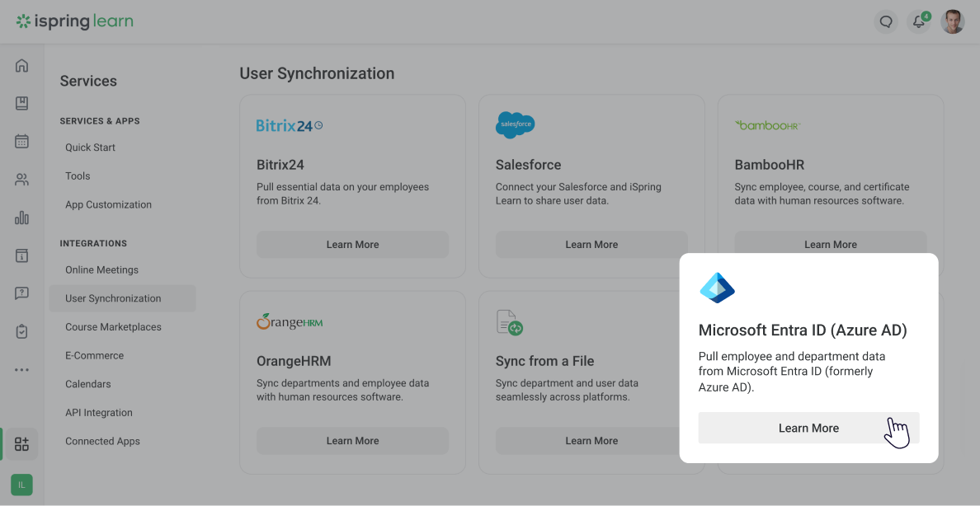980x506 pixels.
Task: Click the Bitrix24 logo
Action: click(x=290, y=125)
